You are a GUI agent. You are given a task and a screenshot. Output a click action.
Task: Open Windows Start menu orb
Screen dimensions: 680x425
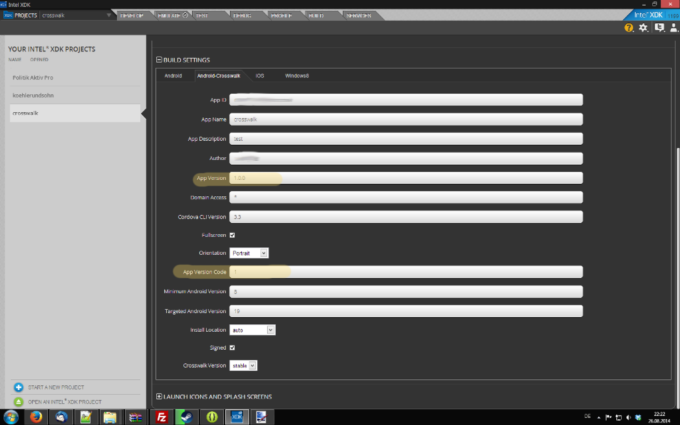coord(11,417)
